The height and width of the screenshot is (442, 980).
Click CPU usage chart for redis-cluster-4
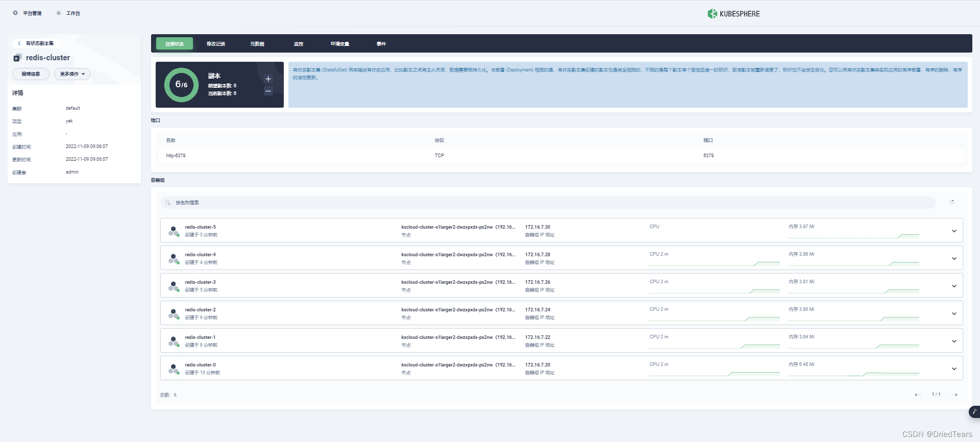click(714, 263)
